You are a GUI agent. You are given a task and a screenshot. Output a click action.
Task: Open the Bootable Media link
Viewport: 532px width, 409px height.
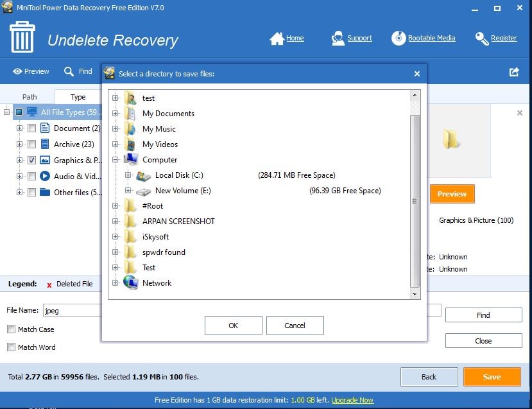click(x=432, y=38)
